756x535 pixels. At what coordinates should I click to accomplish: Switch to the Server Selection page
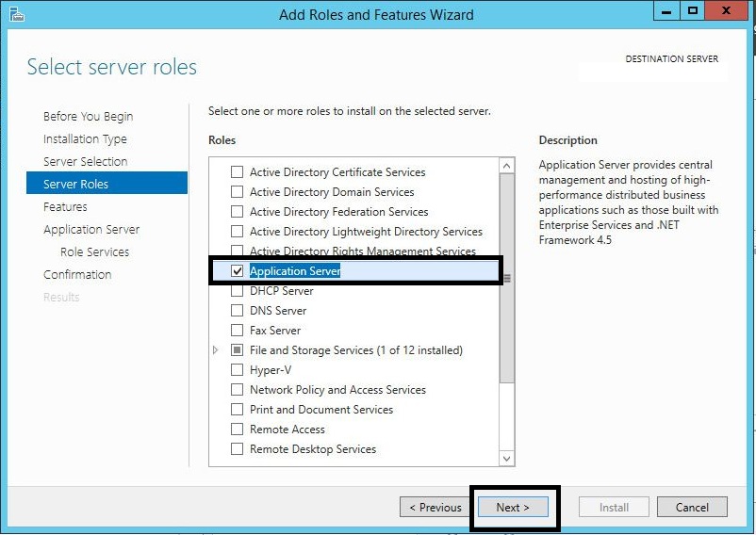[85, 162]
